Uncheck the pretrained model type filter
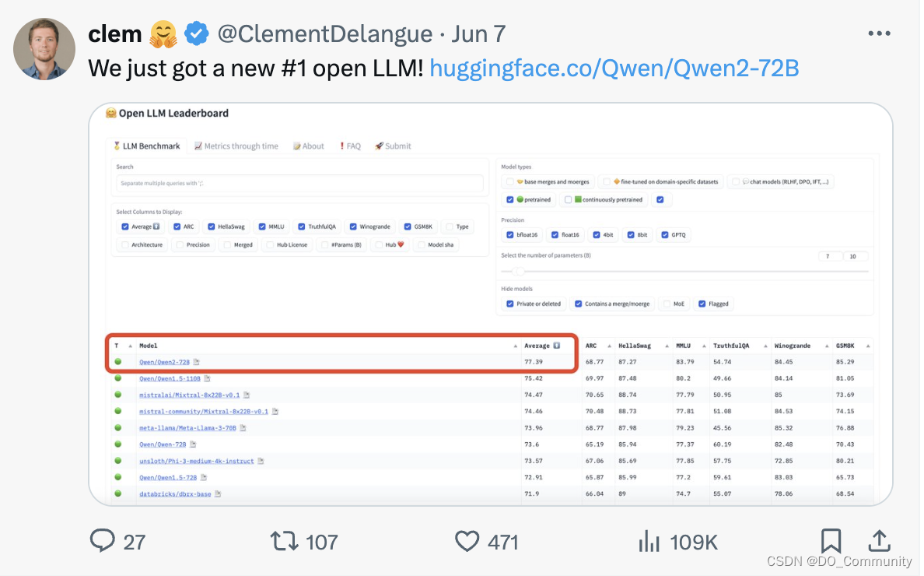This screenshot has height=576, width=924. point(509,199)
